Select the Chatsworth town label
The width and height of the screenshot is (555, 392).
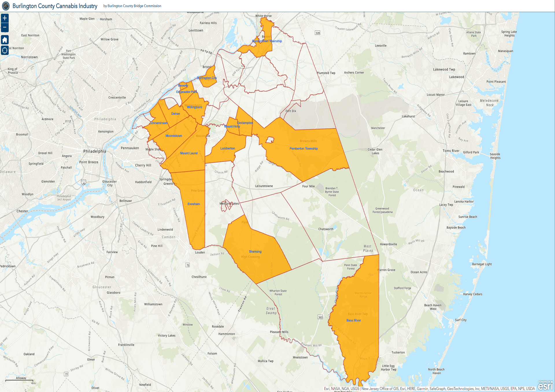(326, 229)
